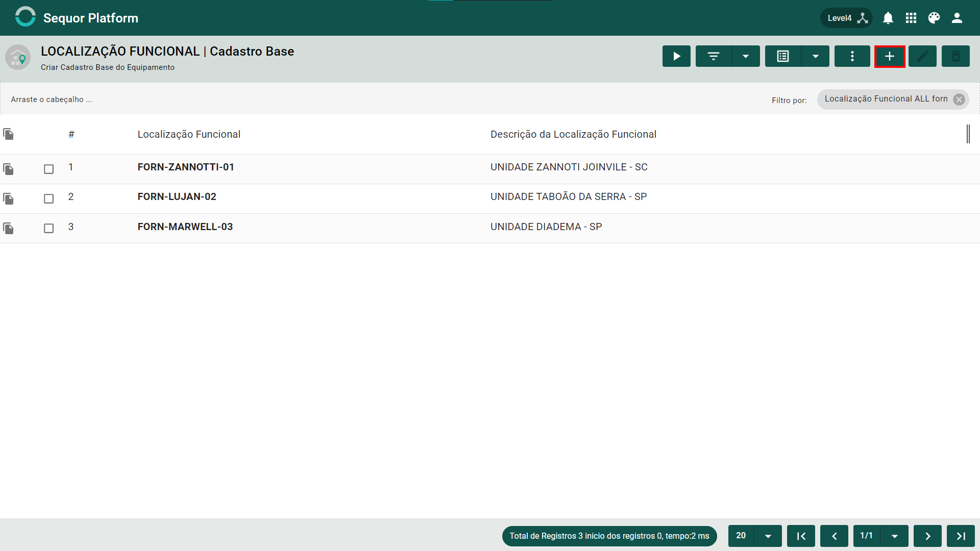This screenshot has height=551, width=980.
Task: Click the Total de Registros status pill
Action: (609, 536)
